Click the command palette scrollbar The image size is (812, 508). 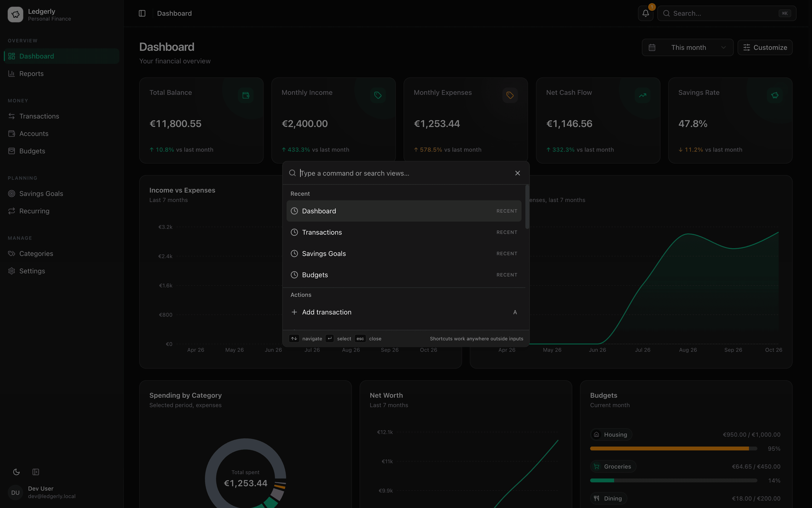click(527, 207)
